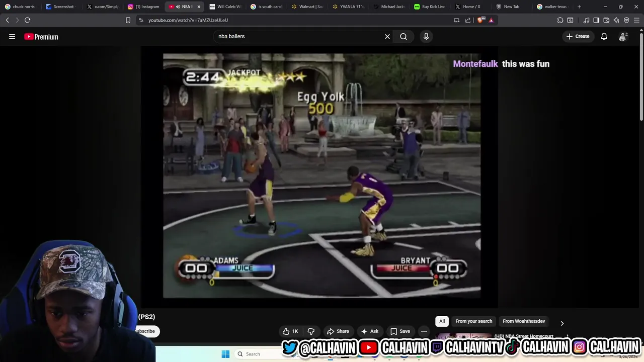Screen dimensions: 644x362
Task: Switch to the Michael Jackson tab
Action: click(x=389, y=7)
